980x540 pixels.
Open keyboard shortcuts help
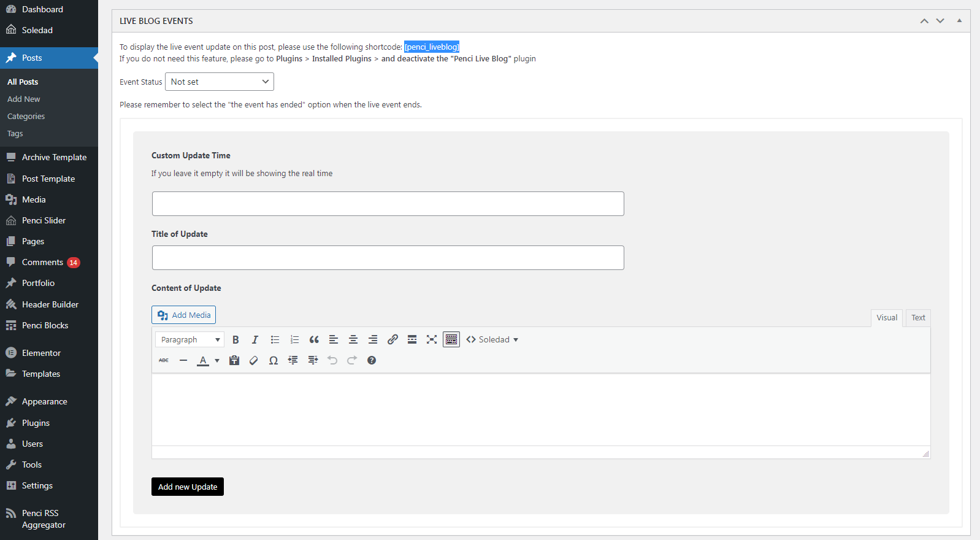[372, 360]
